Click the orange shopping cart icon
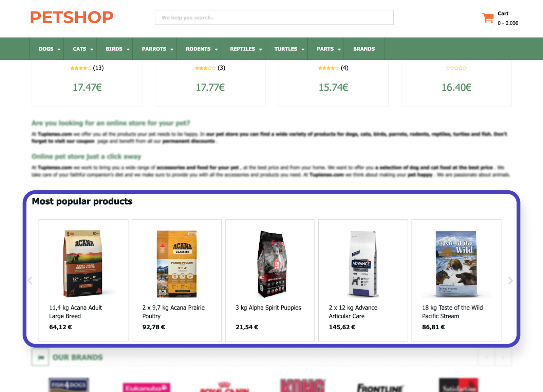Viewport: 543px width, 392px height. 488,18
